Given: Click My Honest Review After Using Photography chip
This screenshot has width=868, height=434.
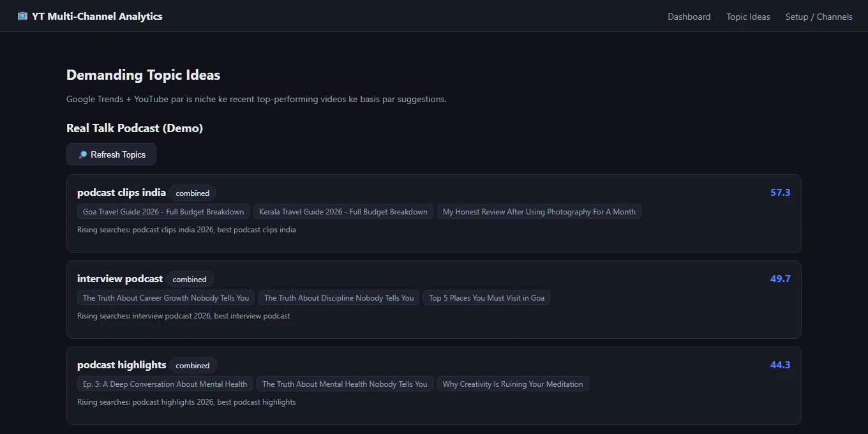Looking at the screenshot, I should point(539,212).
